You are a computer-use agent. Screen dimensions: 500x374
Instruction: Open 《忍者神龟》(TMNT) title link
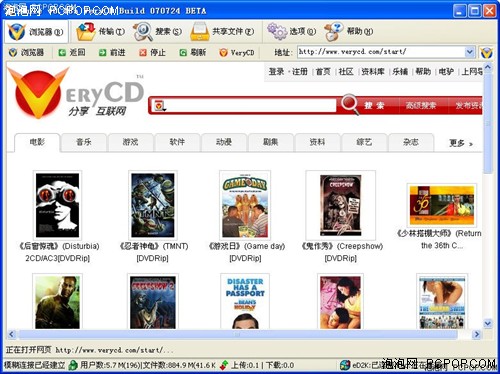(153, 252)
